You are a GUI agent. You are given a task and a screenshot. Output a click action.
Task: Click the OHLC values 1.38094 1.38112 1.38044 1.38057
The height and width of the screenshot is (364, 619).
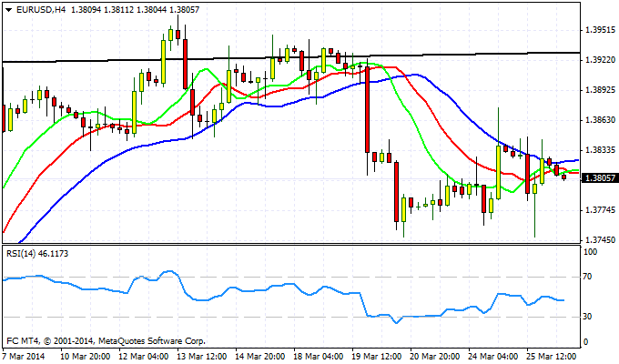(x=135, y=10)
